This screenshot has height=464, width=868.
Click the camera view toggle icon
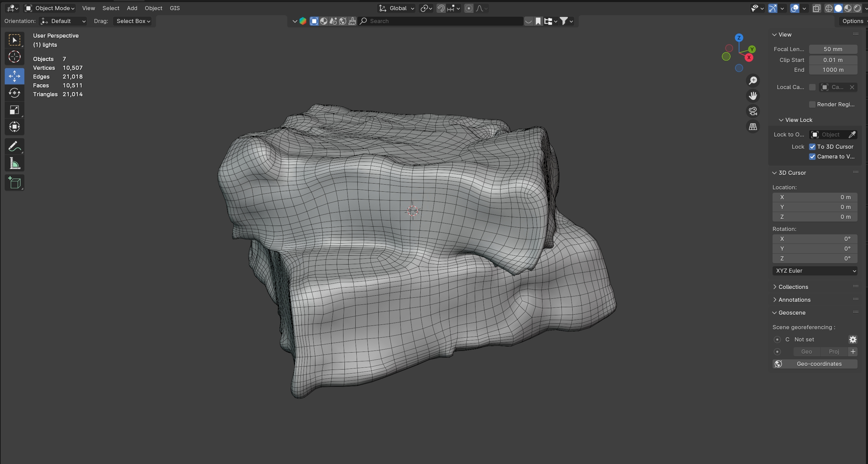[x=753, y=111]
